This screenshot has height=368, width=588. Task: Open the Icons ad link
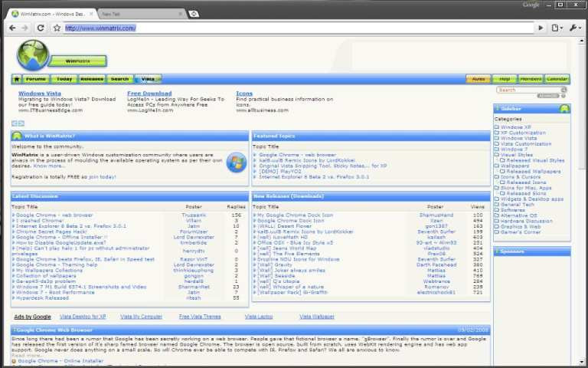tap(244, 94)
